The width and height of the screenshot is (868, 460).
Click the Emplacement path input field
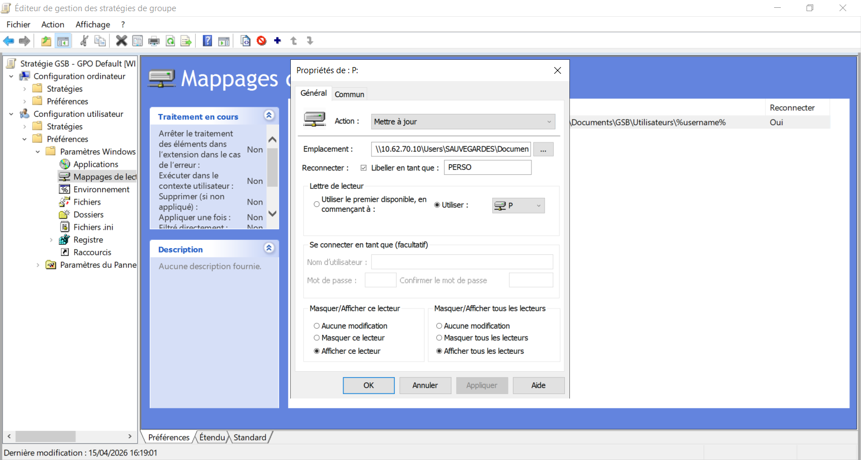(451, 149)
